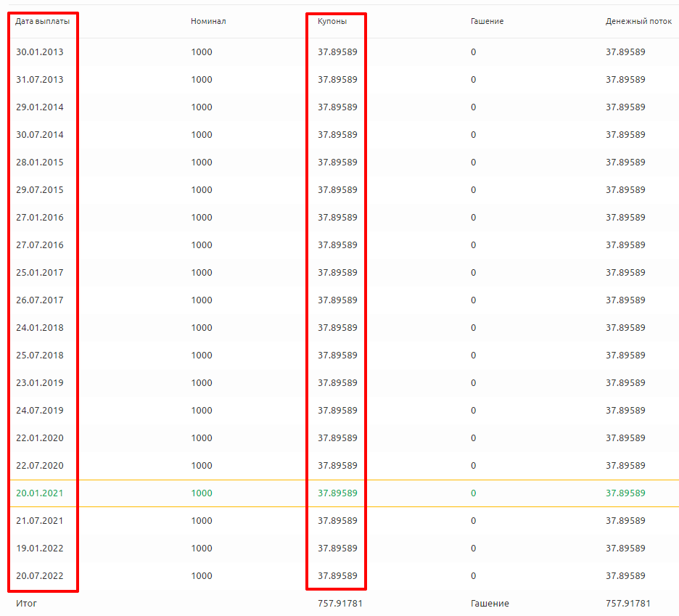
Task: Click the 'Итог' total row label
Action: (26, 604)
